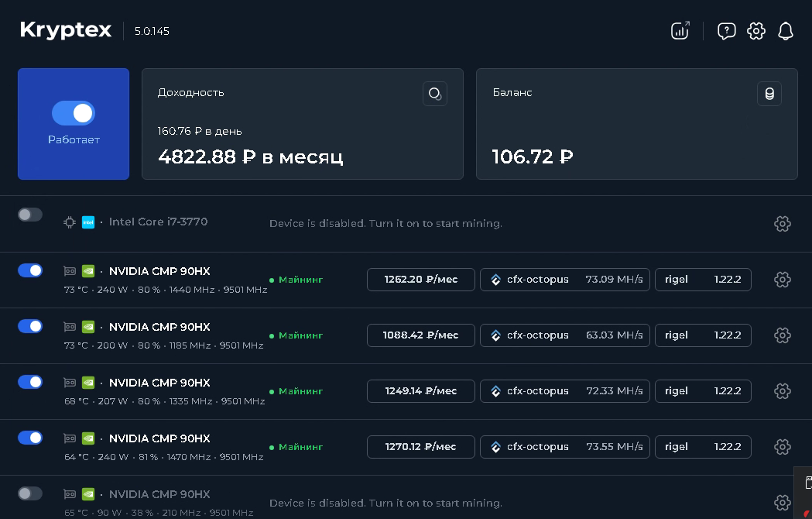Enable the disabled NVIDIA CMP 90HX at bottom
The image size is (812, 519).
(30, 493)
